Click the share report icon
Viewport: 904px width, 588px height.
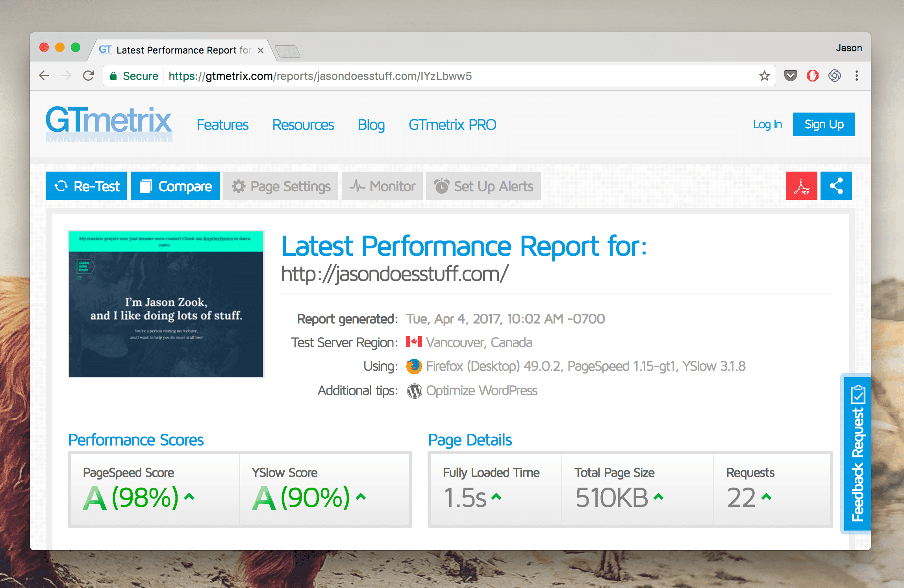pyautogui.click(x=836, y=186)
